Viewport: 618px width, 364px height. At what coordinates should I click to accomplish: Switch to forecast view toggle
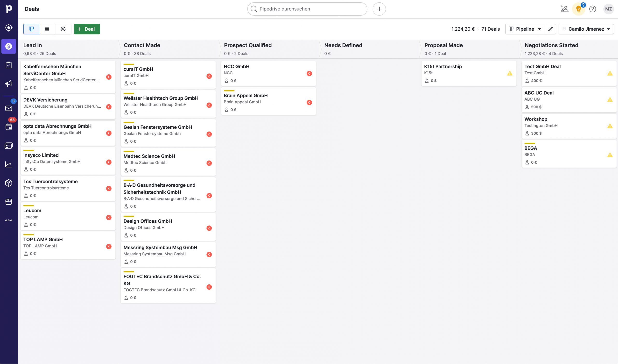click(x=63, y=29)
